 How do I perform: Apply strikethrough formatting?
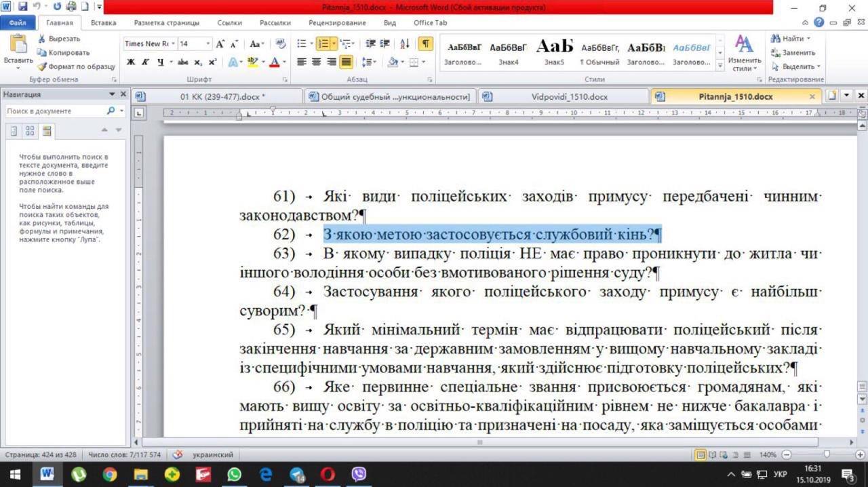point(182,62)
